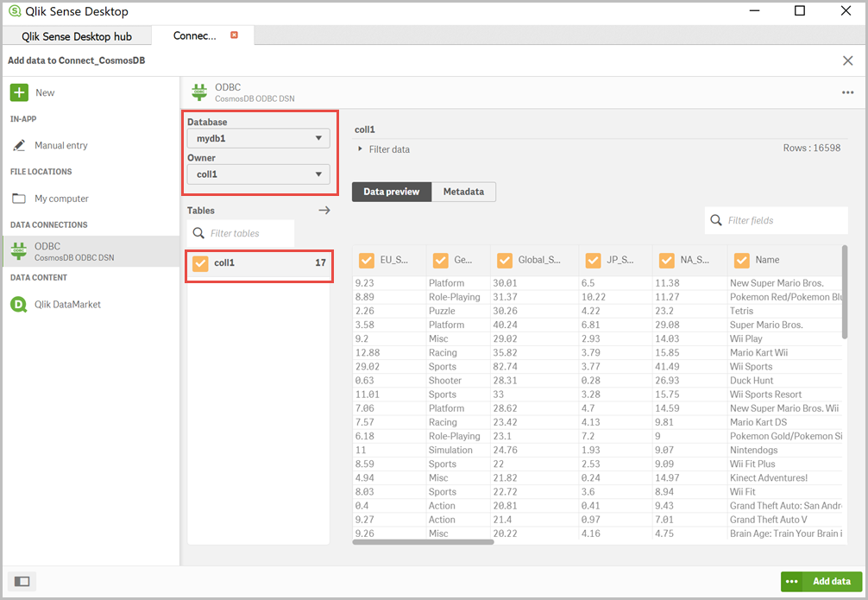This screenshot has width=868, height=600.
Task: Open Manual entry pencil icon
Action: click(x=19, y=145)
